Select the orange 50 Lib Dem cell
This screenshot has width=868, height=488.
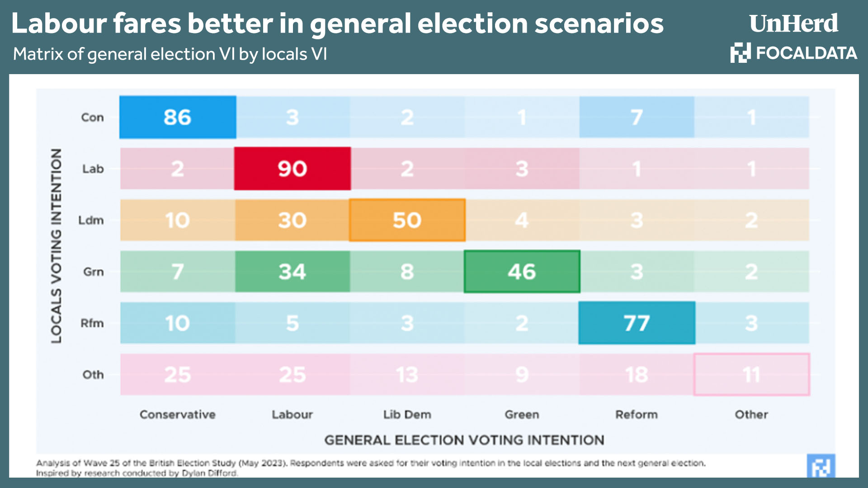tap(407, 220)
